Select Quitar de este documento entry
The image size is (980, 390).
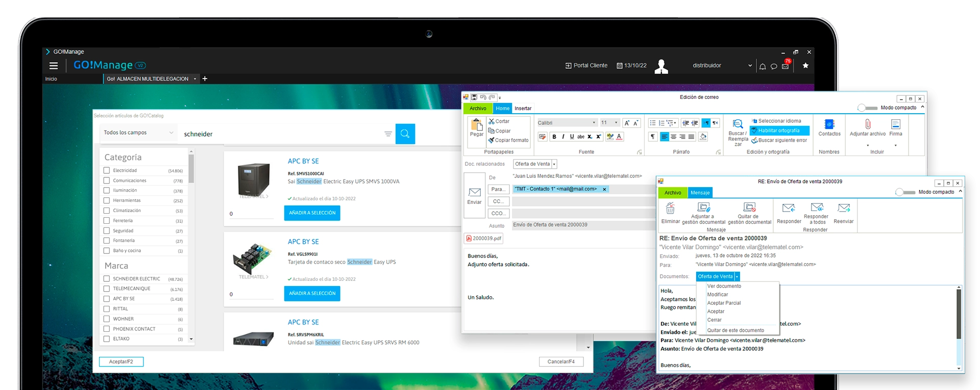tap(736, 330)
